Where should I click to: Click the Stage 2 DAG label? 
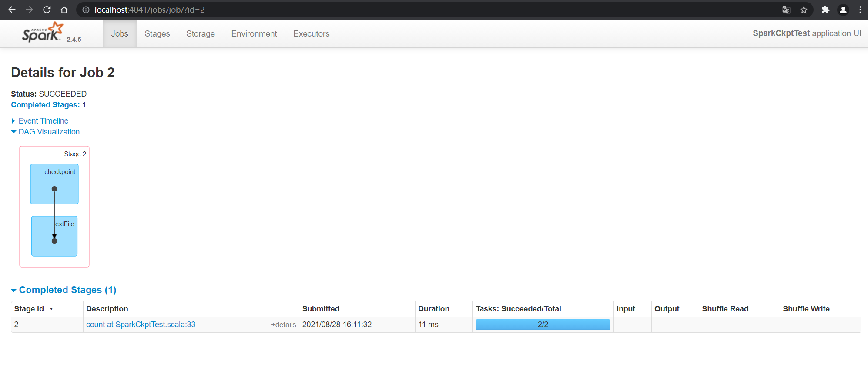coord(75,154)
